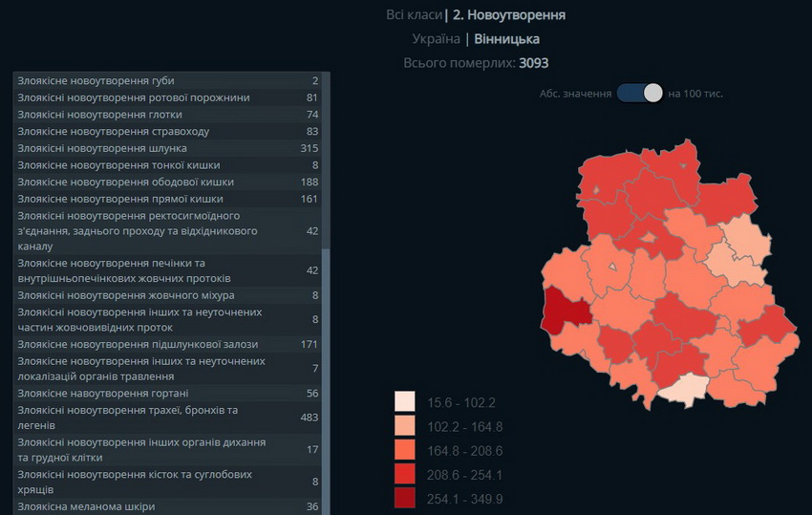Click the 15.6 - 102.2 legend swatch
The width and height of the screenshot is (812, 515).
pyautogui.click(x=405, y=402)
